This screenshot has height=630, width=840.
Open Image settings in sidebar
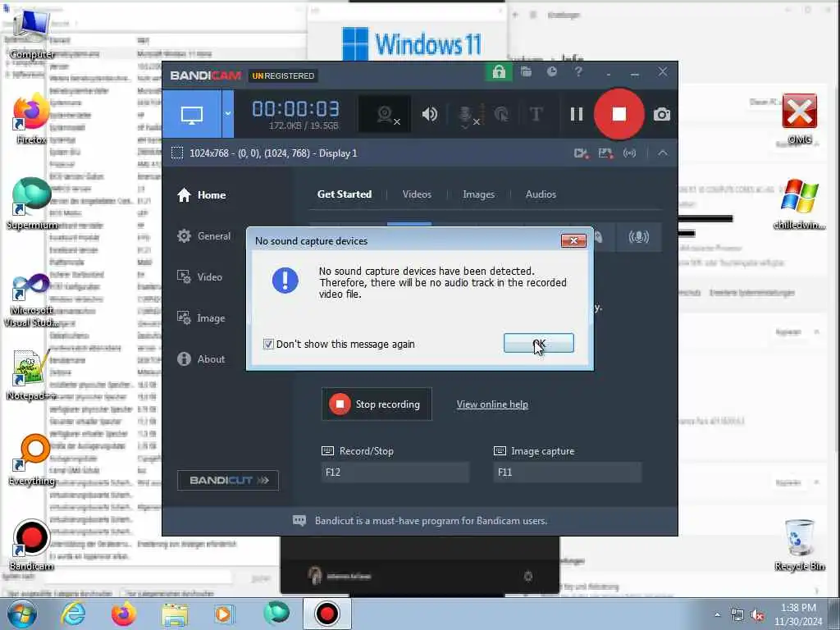pyautogui.click(x=201, y=318)
